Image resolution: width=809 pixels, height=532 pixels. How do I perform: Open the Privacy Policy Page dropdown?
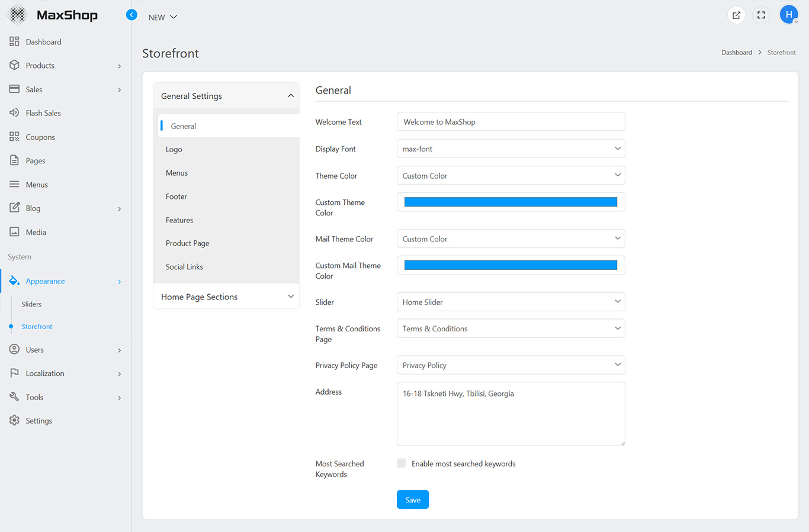511,365
